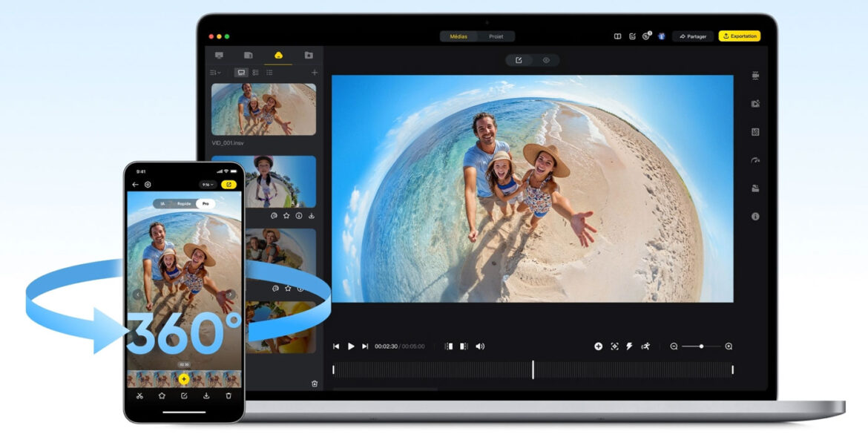Click the blue gift icon in the top bar
868x434 pixels.
click(662, 36)
